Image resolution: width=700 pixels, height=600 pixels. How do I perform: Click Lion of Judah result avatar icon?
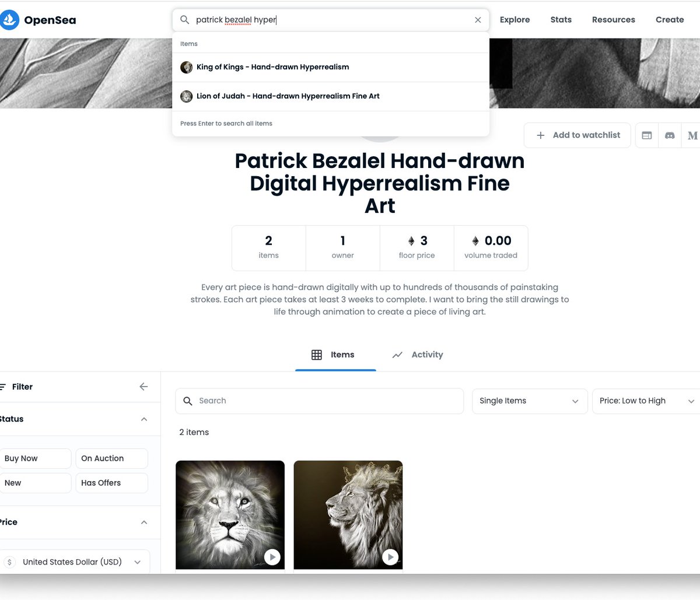[x=187, y=96]
